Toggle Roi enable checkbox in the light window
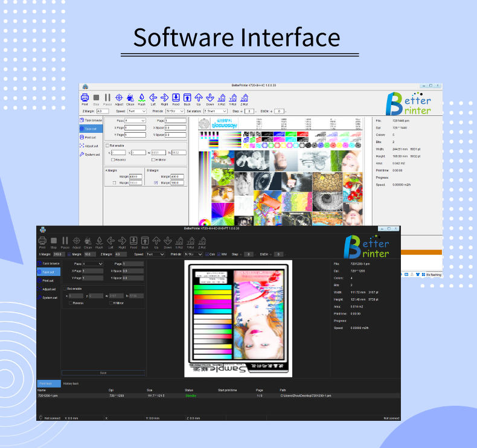 [107, 146]
